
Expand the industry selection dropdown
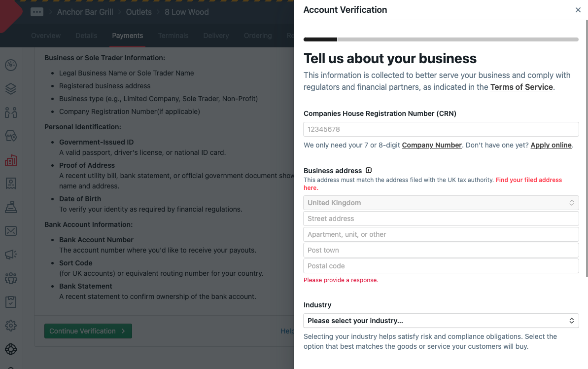click(x=441, y=321)
